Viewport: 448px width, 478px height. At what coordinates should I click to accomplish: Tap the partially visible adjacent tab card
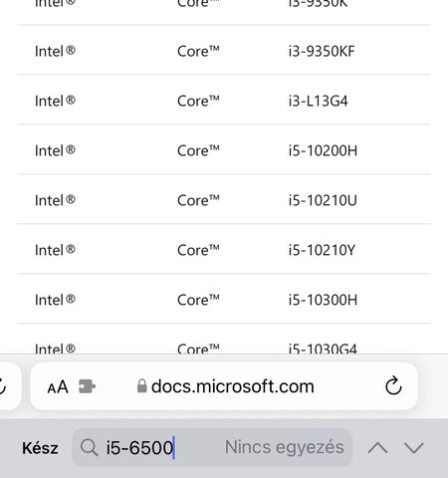pos(10,386)
